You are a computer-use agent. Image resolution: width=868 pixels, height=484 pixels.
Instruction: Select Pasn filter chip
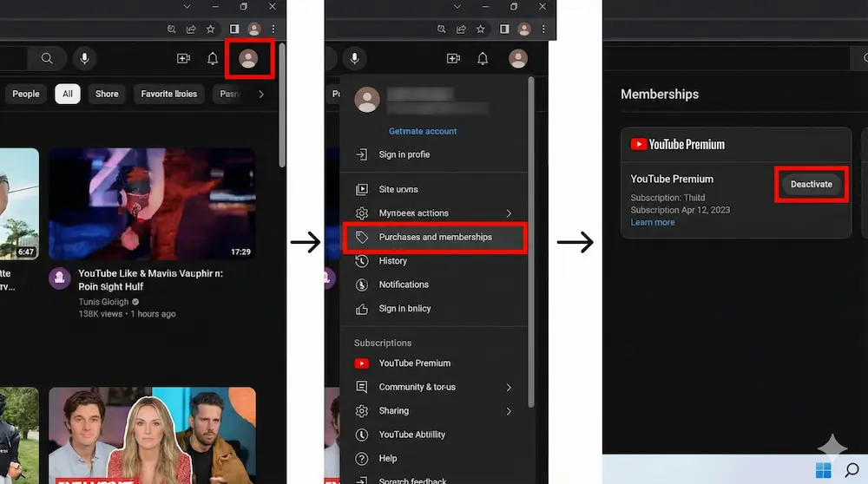coord(230,94)
